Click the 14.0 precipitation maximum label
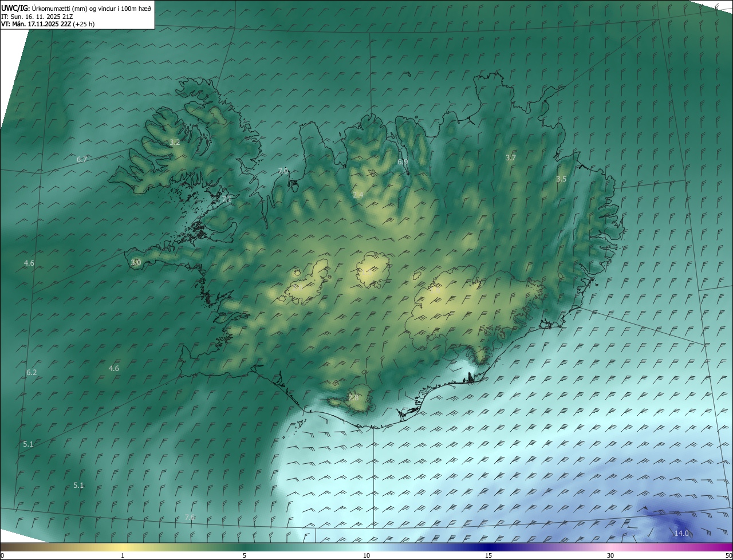 coord(681,533)
